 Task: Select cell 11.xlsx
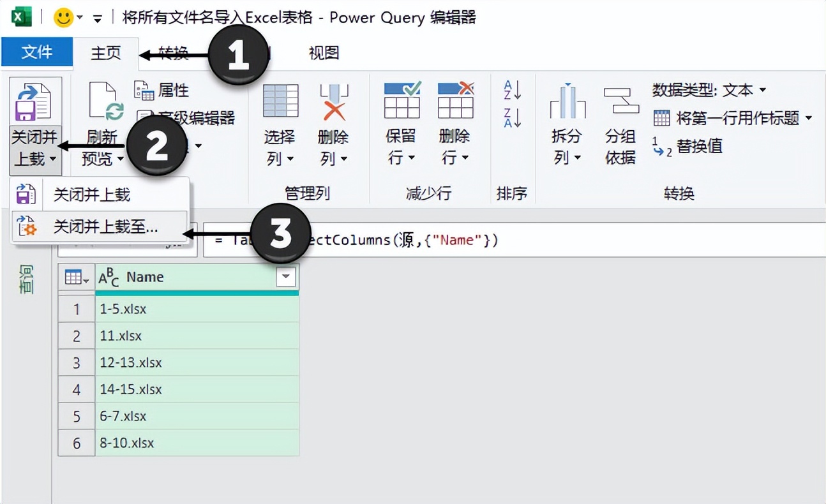(x=197, y=336)
